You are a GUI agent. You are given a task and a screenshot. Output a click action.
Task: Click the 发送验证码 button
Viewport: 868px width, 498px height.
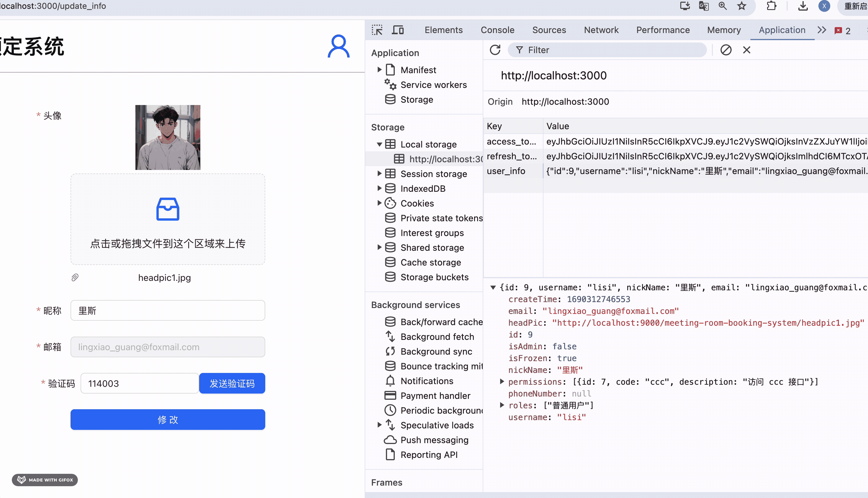(x=232, y=384)
